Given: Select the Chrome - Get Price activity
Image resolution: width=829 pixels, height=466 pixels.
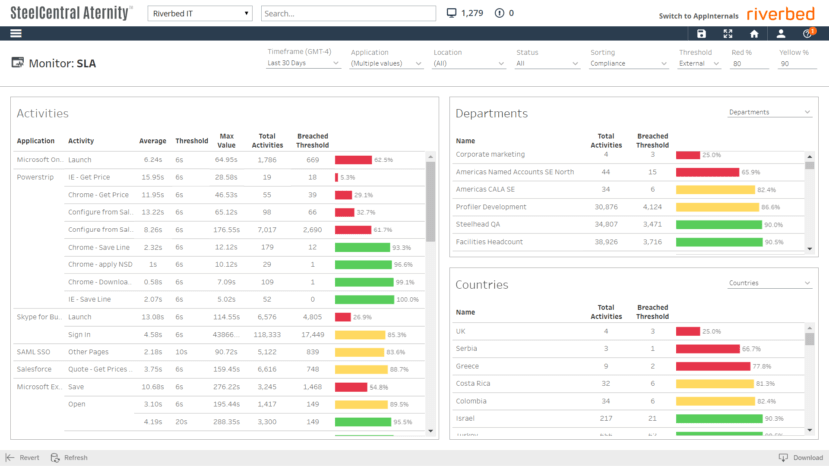Looking at the screenshot, I should tap(98, 195).
